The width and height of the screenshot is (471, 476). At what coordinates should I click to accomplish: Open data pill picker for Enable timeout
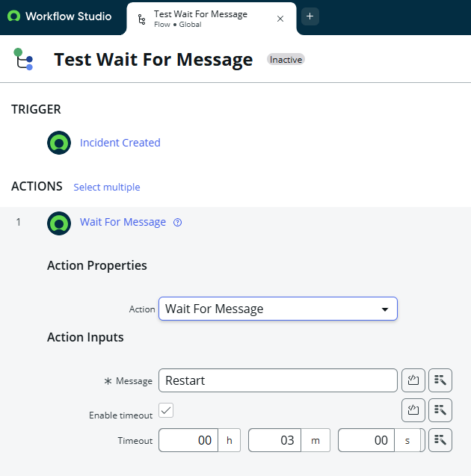440,410
